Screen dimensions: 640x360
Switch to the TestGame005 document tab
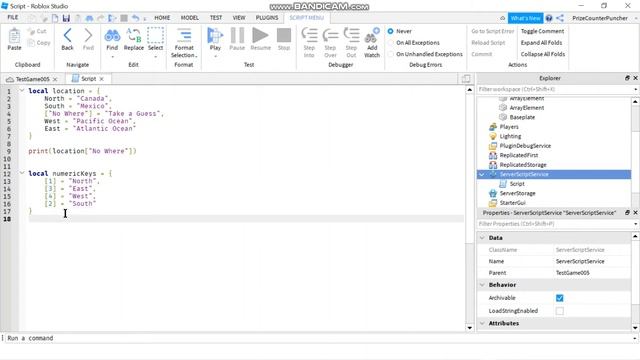(32, 79)
